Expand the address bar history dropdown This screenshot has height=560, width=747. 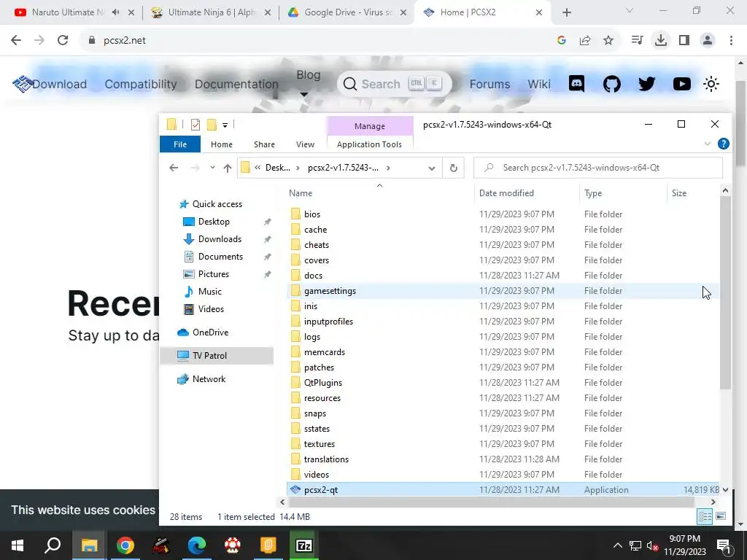click(432, 168)
